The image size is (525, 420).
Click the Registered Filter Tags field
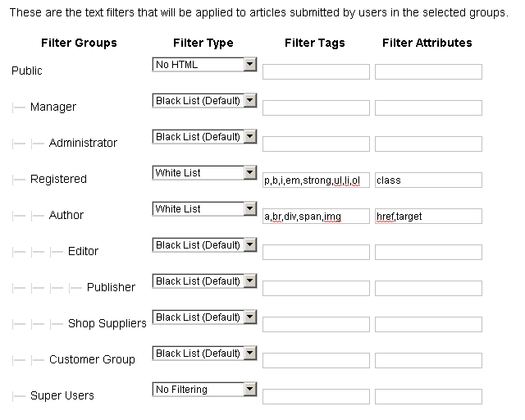[x=316, y=180]
